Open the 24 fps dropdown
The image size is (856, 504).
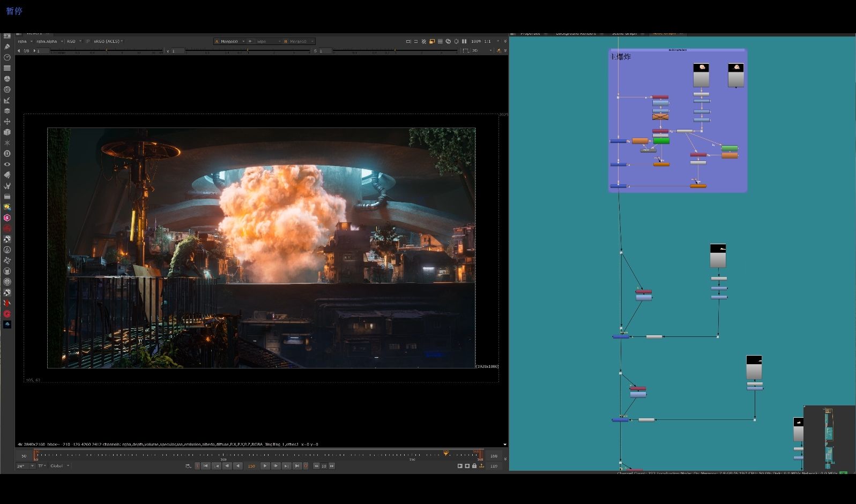[25, 466]
